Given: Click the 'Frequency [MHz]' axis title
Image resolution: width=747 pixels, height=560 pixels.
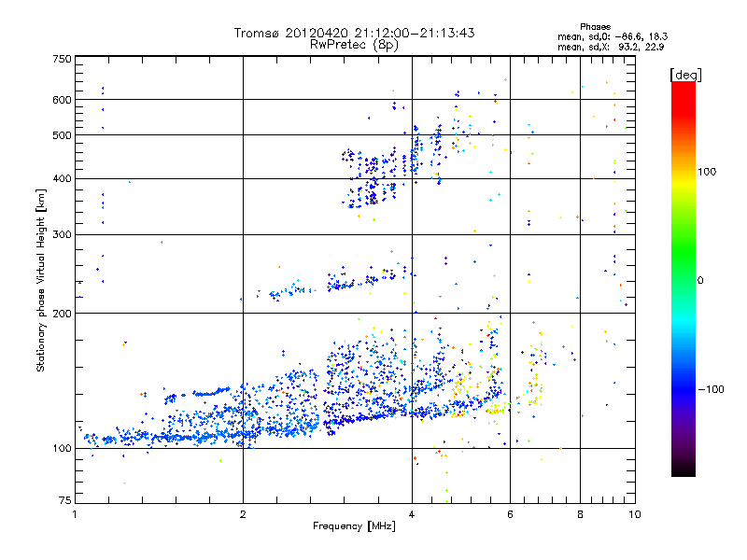Looking at the screenshot, I should coord(354,526).
